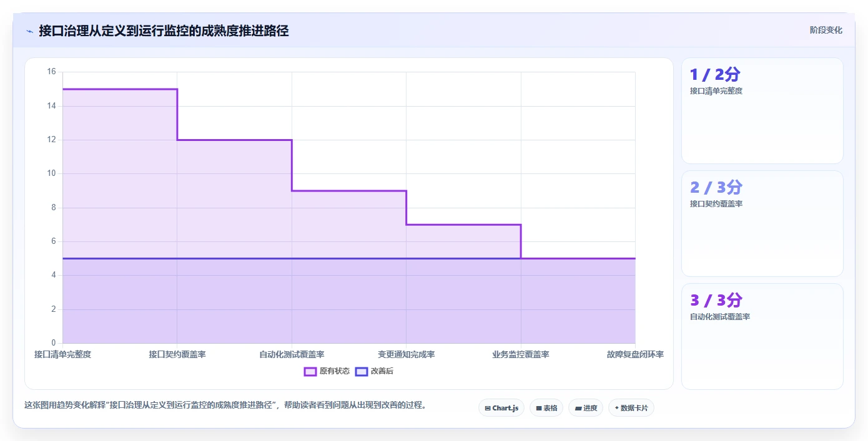This screenshot has width=868, height=441.
Task: Click the chart description sentence below the chart
Action: [226, 405]
